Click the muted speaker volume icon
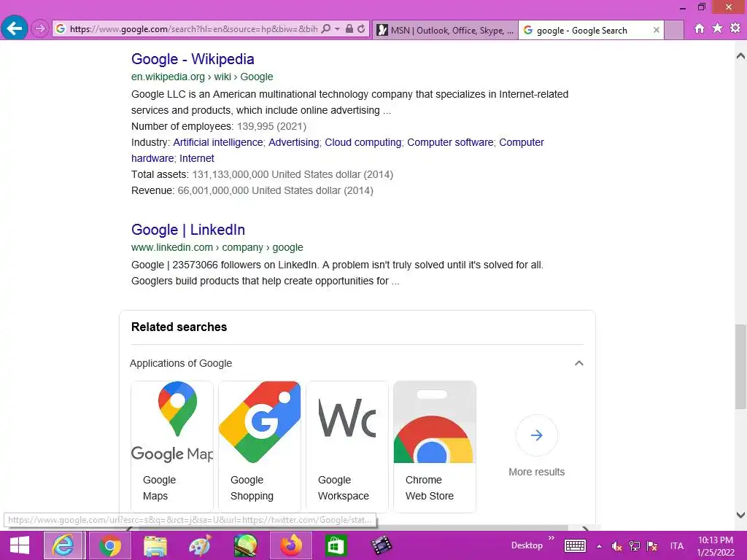 [x=616, y=546]
